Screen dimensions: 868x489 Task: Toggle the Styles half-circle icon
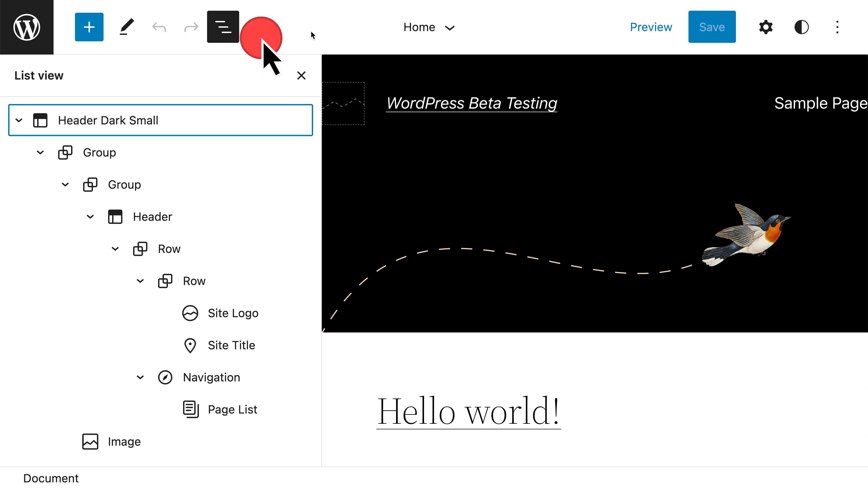801,27
